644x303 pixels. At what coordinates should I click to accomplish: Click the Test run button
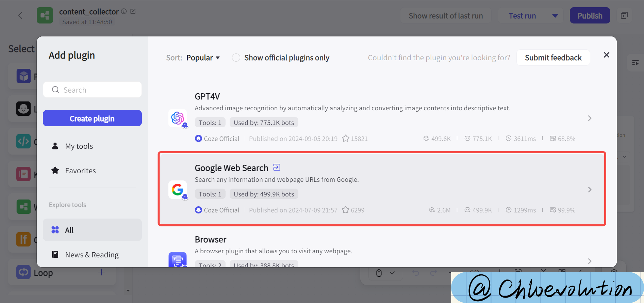pos(522,16)
